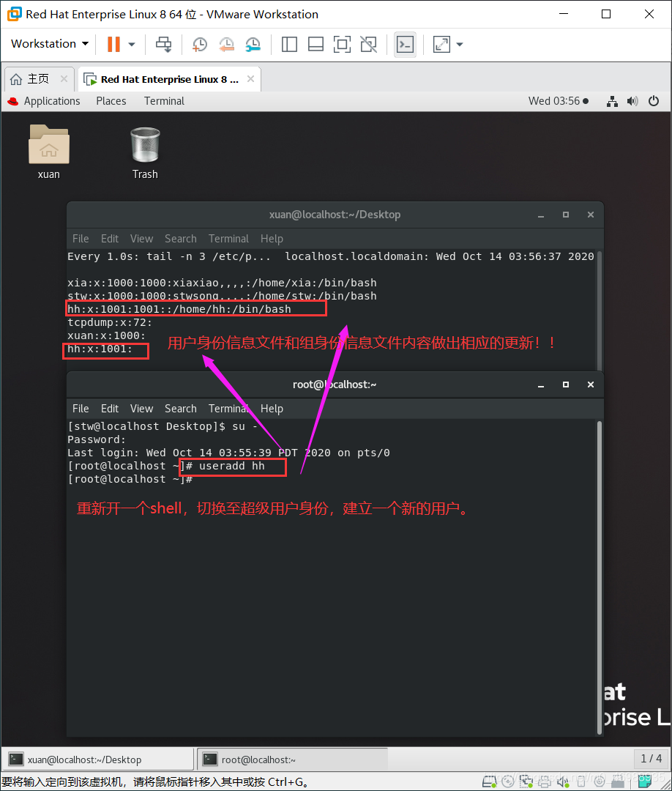The image size is (672, 791).
Task: Click the sound card device status icon
Action: pos(563,781)
